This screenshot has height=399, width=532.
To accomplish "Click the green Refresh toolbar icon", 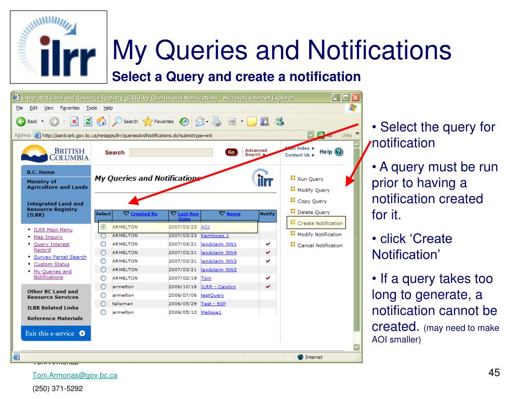I will pos(88,122).
